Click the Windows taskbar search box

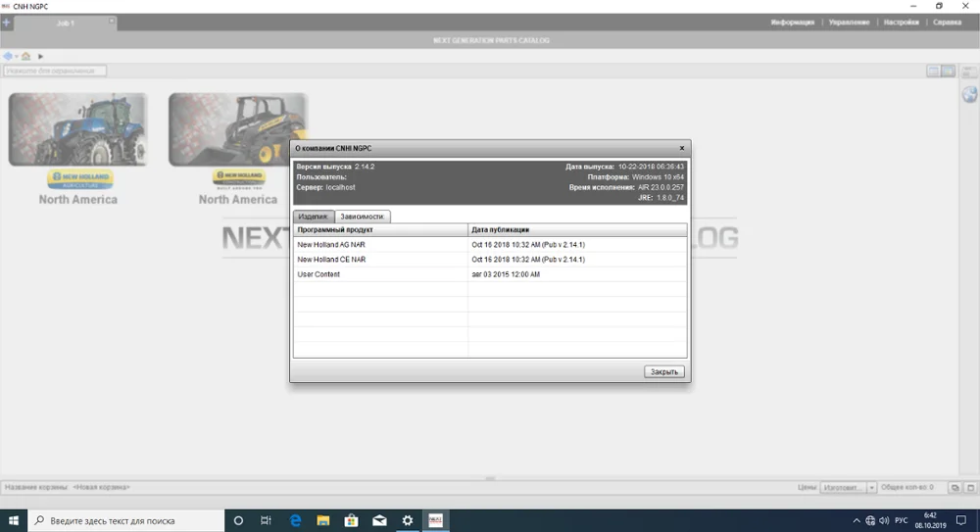125,520
